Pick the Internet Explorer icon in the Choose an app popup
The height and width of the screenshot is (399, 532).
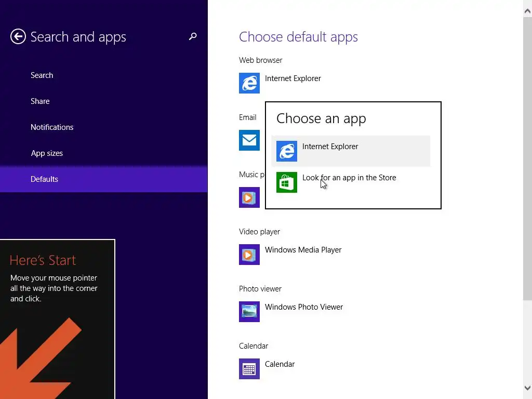click(x=286, y=151)
